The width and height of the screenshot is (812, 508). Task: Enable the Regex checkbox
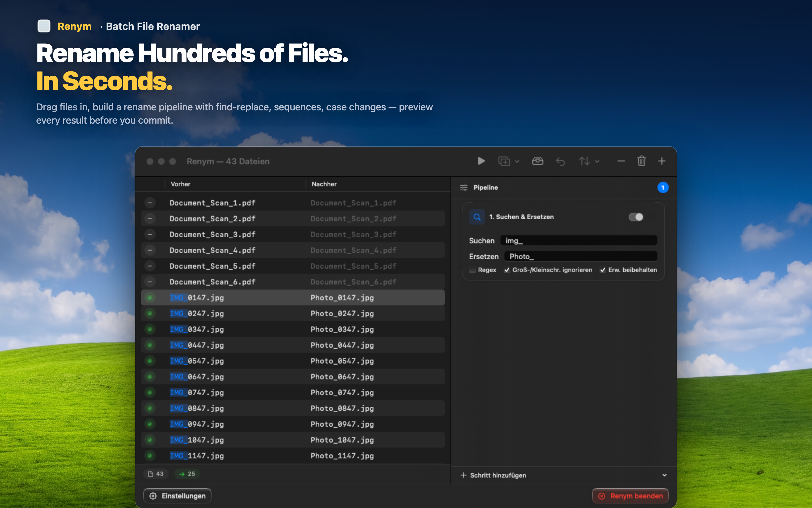pos(473,270)
